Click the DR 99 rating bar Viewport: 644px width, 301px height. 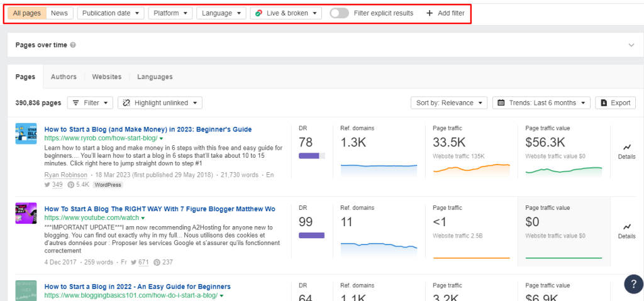tap(312, 235)
